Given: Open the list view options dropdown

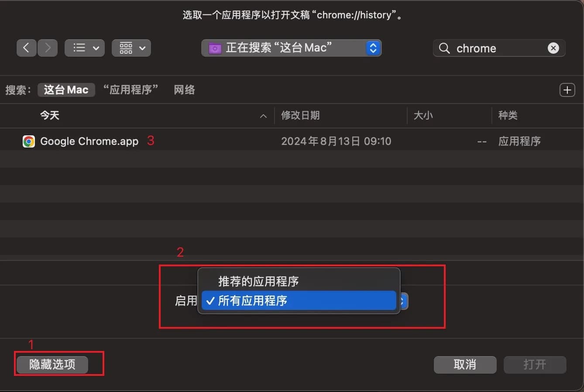Looking at the screenshot, I should (x=85, y=48).
